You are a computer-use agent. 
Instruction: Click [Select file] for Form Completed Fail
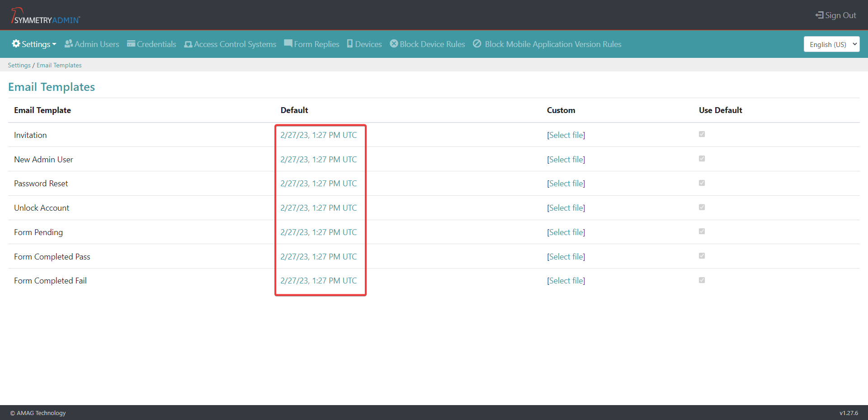pos(566,280)
